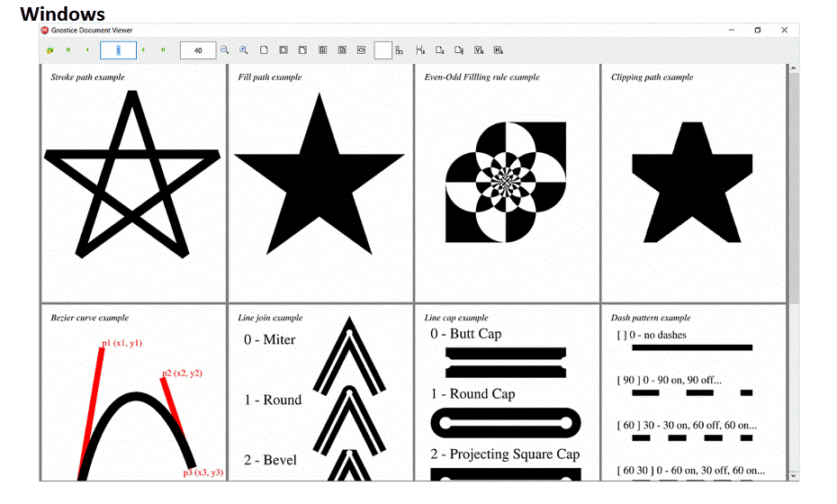The width and height of the screenshot is (837, 504).
Task: Jump to the last page
Action: 163,49
